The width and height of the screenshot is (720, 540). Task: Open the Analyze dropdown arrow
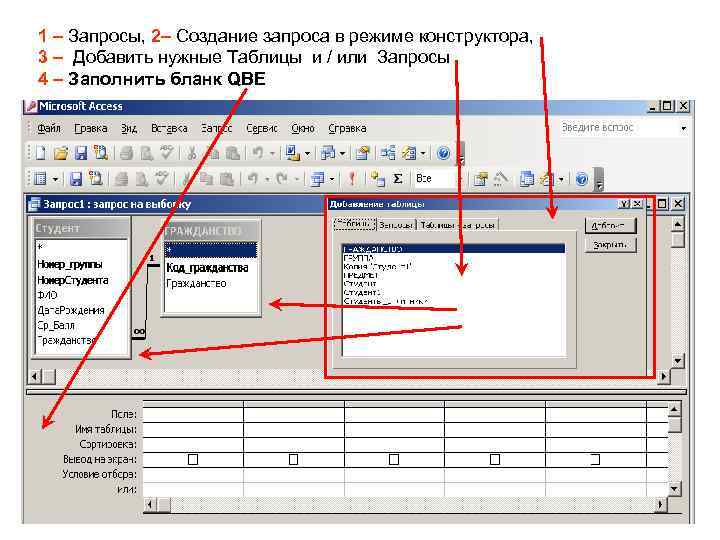[x=342, y=153]
